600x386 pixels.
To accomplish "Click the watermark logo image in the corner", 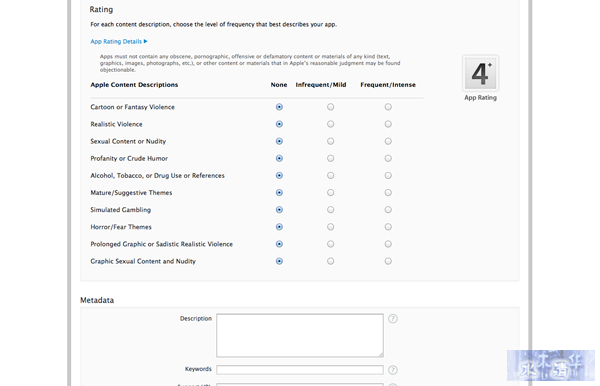I will [x=551, y=365].
